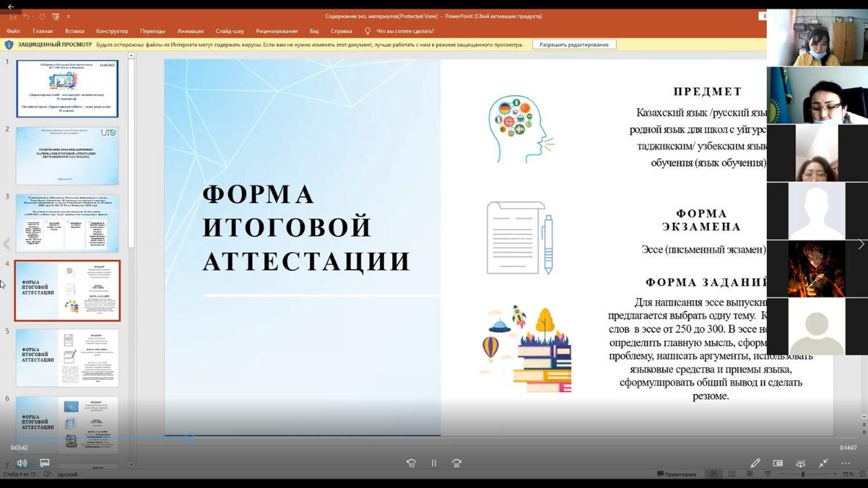
Task: Select slide 5 thumbnail in panel
Action: [x=67, y=358]
